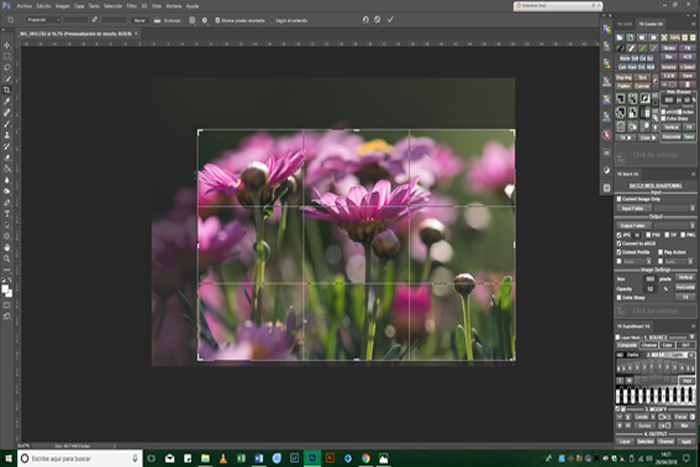Screen dimensions: 700x467
Task: Reset the crop with the undo arrow icon
Action: click(365, 19)
